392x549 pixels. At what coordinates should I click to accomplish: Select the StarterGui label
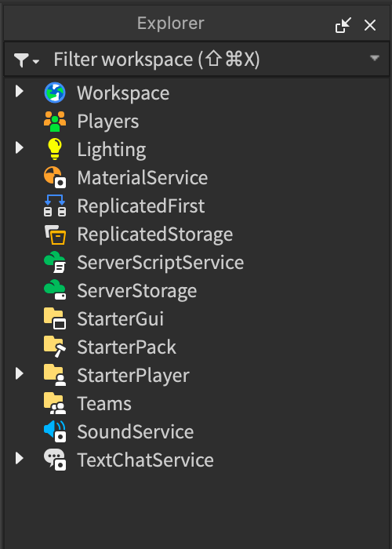pos(121,319)
